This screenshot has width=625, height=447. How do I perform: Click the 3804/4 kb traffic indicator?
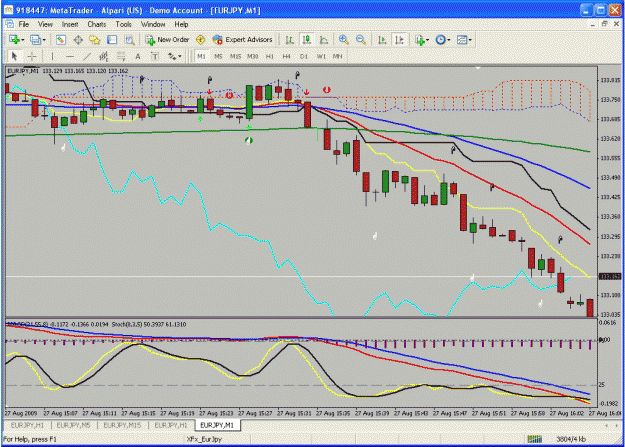point(571,439)
